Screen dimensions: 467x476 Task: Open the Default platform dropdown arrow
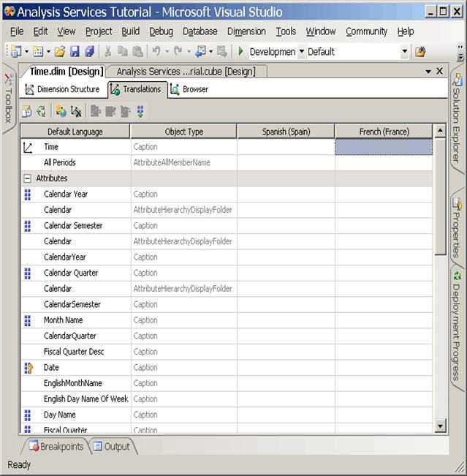404,52
